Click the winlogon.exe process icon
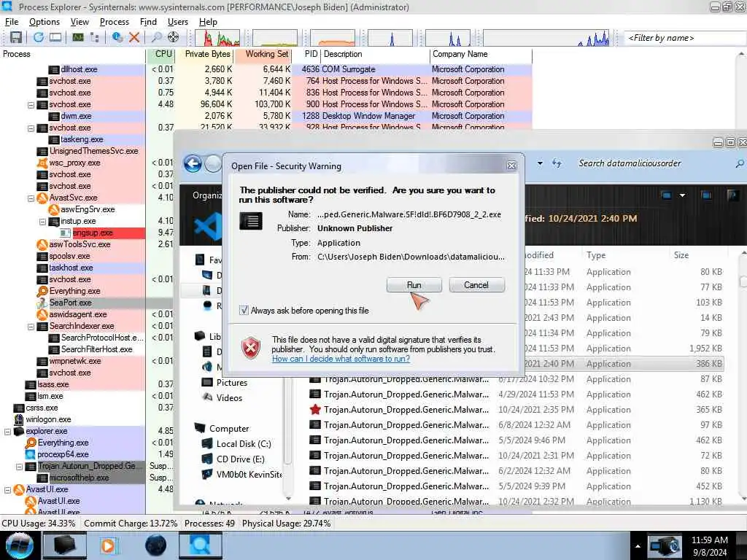747x560 pixels. [18, 419]
